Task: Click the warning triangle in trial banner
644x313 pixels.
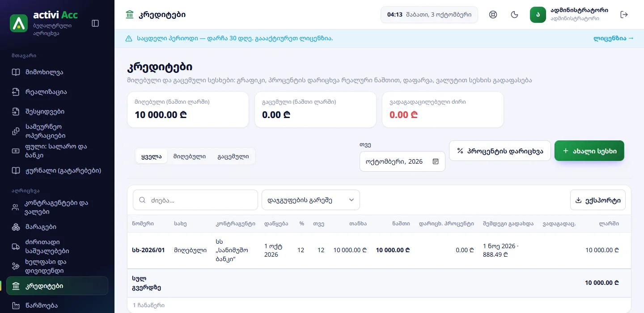Action: click(x=129, y=38)
